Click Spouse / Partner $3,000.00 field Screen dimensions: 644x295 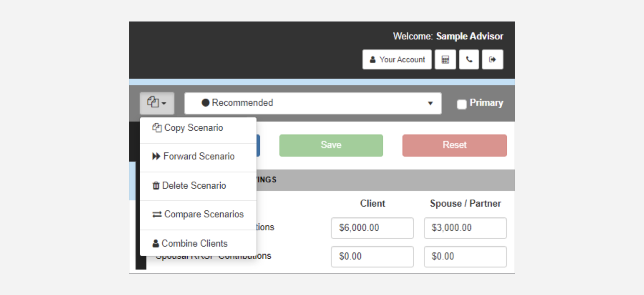(465, 228)
